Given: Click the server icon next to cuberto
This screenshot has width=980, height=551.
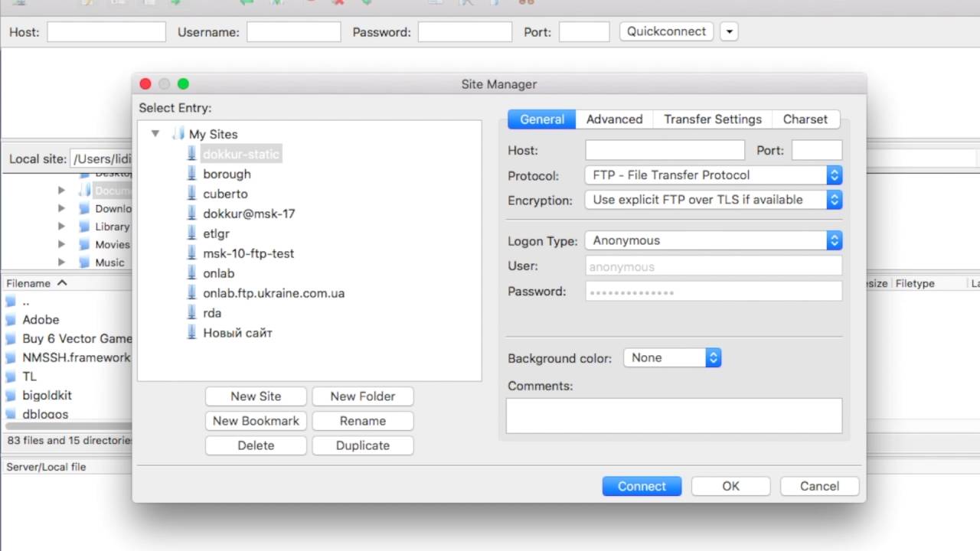Looking at the screenshot, I should pos(192,194).
